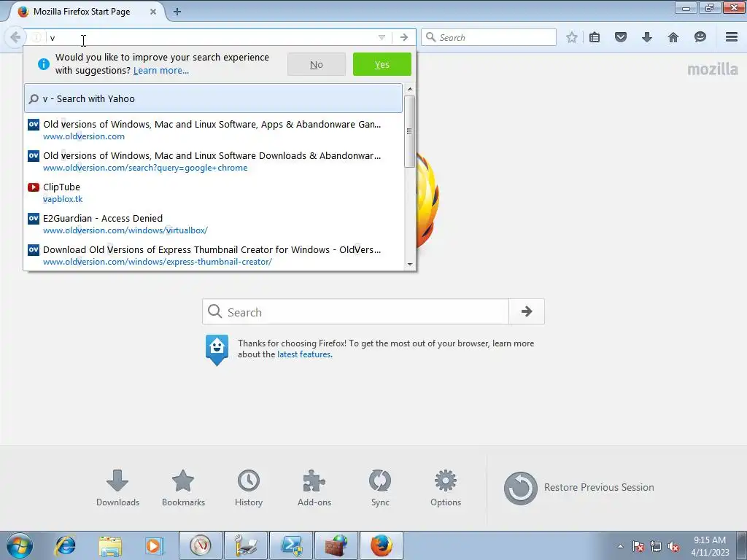Open the Learn more... link
The image size is (747, 560).
[x=161, y=71]
